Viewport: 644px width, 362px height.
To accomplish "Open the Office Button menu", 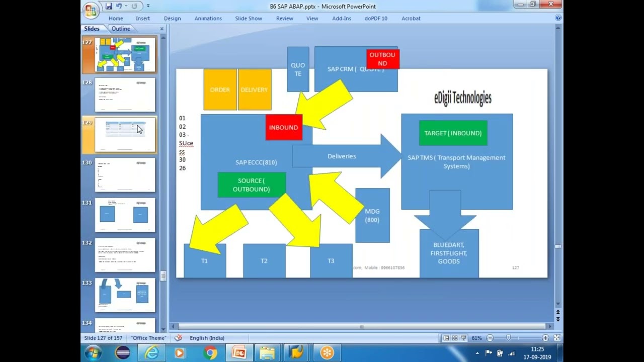I will coord(91,10).
